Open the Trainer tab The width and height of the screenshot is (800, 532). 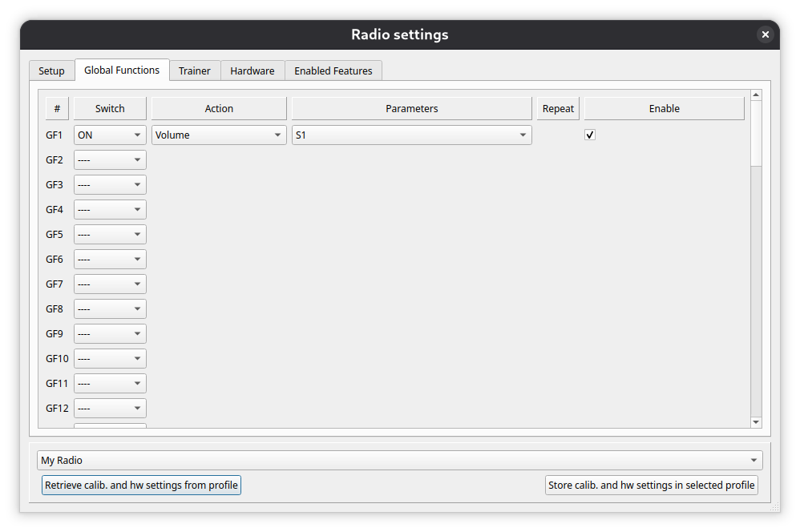pos(194,71)
